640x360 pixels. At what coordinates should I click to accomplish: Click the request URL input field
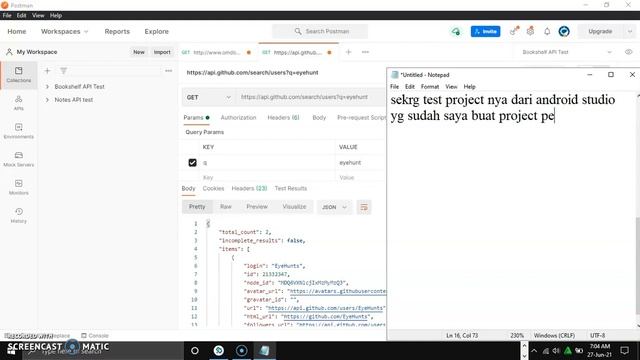coord(310,98)
